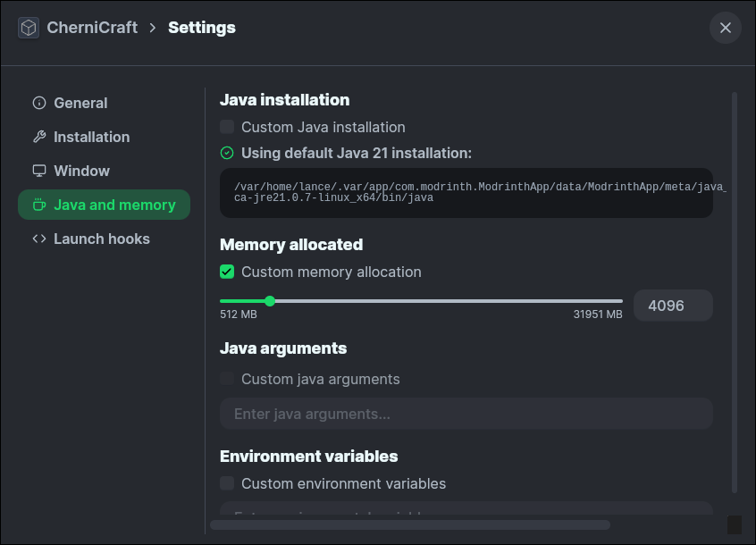
Task: Click the CherniCraft breadcrumb link
Action: 92,28
